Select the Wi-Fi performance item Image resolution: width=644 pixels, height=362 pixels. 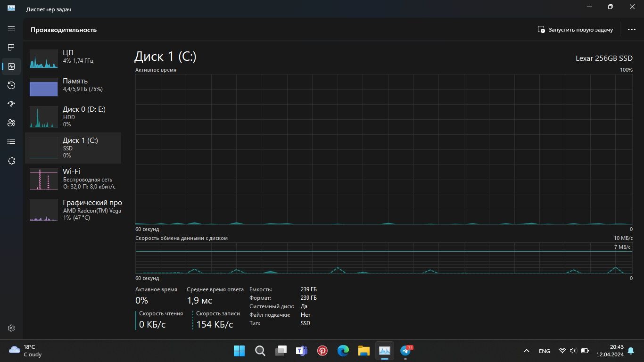pyautogui.click(x=73, y=179)
